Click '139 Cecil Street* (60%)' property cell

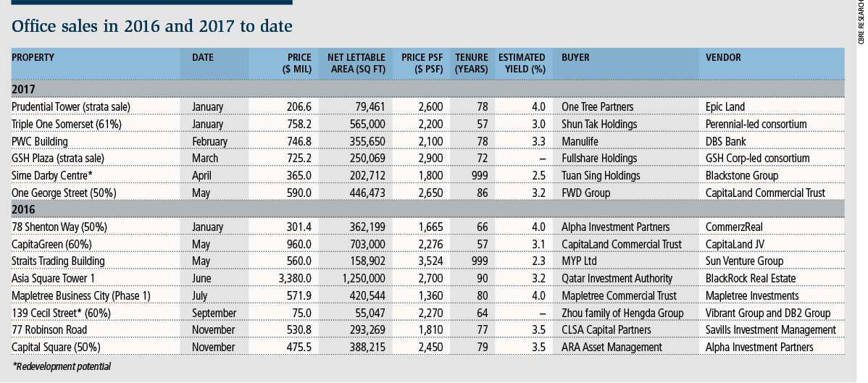[61, 313]
